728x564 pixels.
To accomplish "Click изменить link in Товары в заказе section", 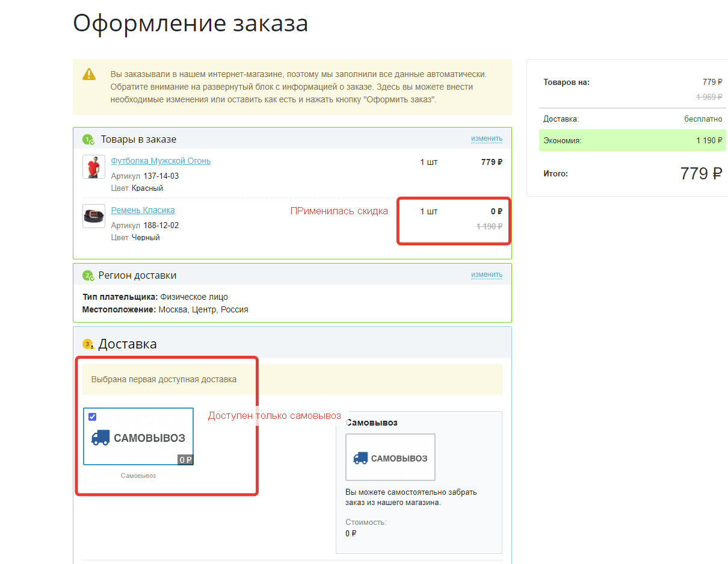I will [486, 138].
